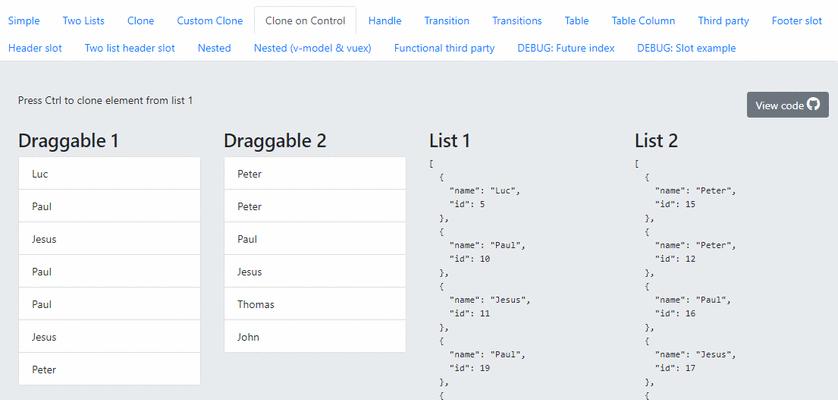This screenshot has height=400, width=838.
Task: Select Luc item in Draggable 1
Action: [x=110, y=173]
